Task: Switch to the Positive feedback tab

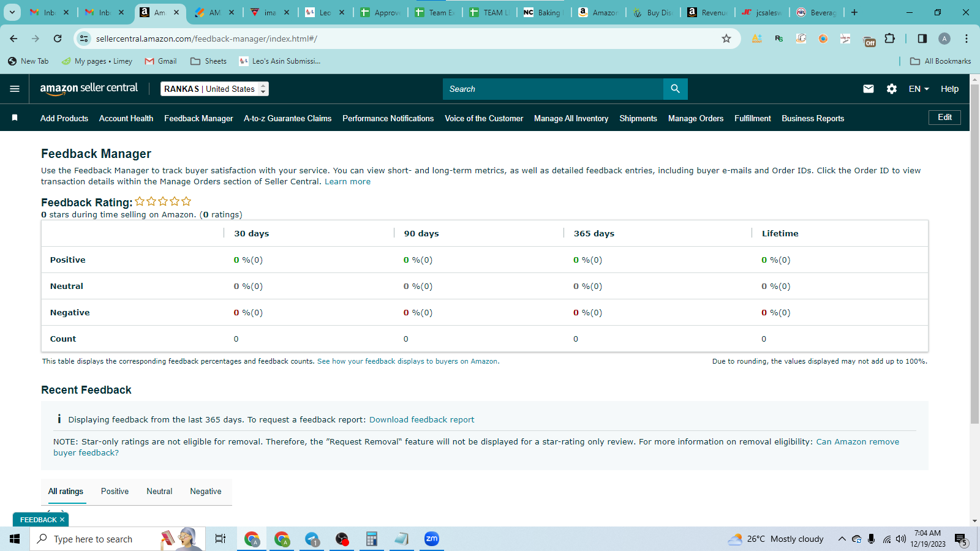Action: click(115, 491)
